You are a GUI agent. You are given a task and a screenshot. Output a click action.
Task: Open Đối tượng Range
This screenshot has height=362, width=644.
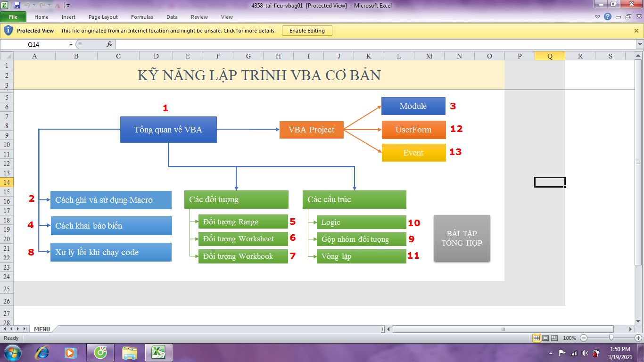pos(243,222)
